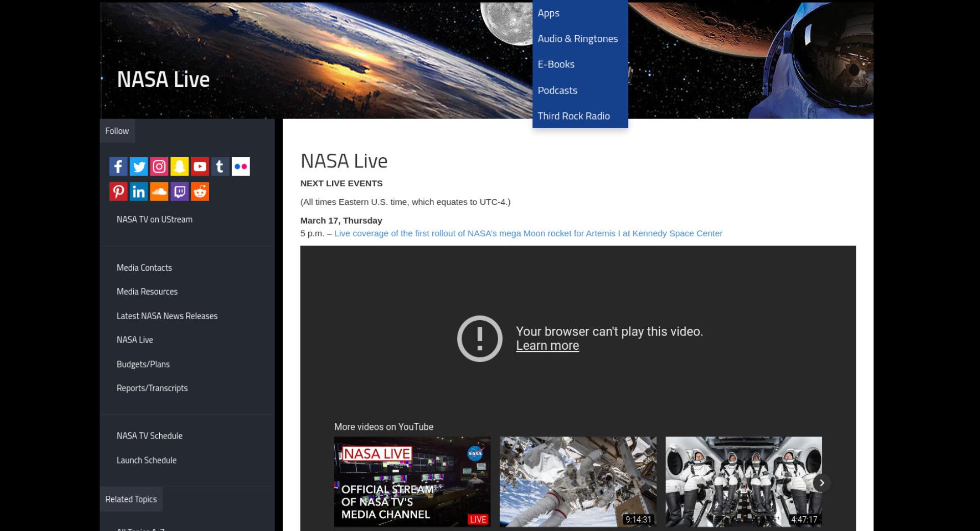Open NASA's Twitch icon

(x=179, y=191)
